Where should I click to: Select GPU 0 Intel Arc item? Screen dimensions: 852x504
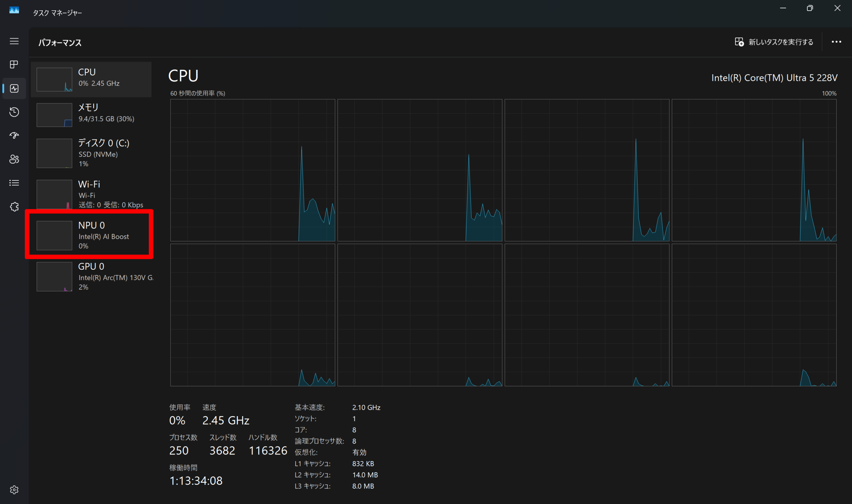(91, 276)
